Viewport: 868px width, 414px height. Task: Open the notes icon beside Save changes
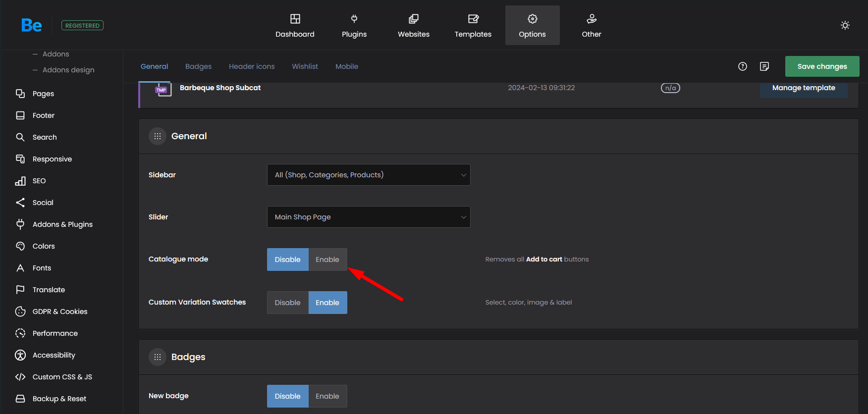tap(764, 66)
